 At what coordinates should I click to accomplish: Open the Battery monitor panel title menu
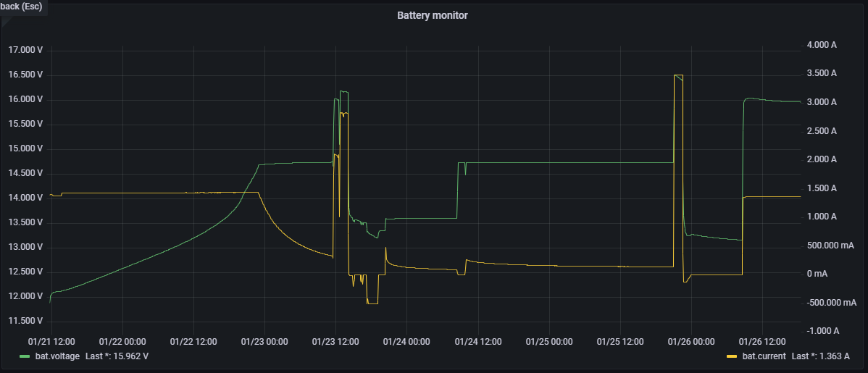(x=433, y=15)
